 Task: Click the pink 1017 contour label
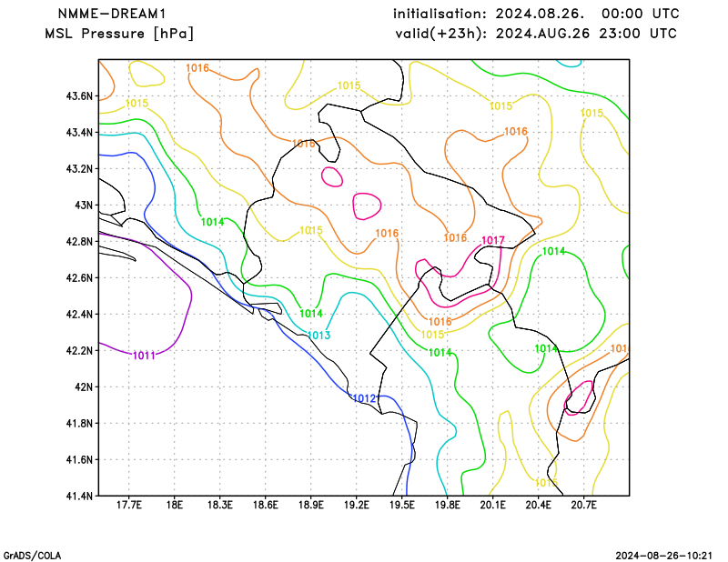[x=493, y=240]
